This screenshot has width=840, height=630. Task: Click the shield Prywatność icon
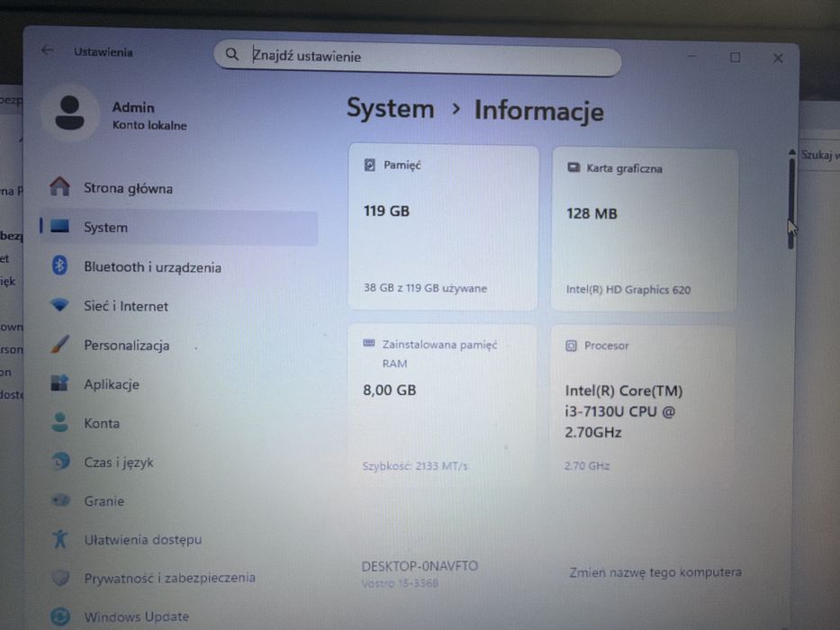coord(60,578)
